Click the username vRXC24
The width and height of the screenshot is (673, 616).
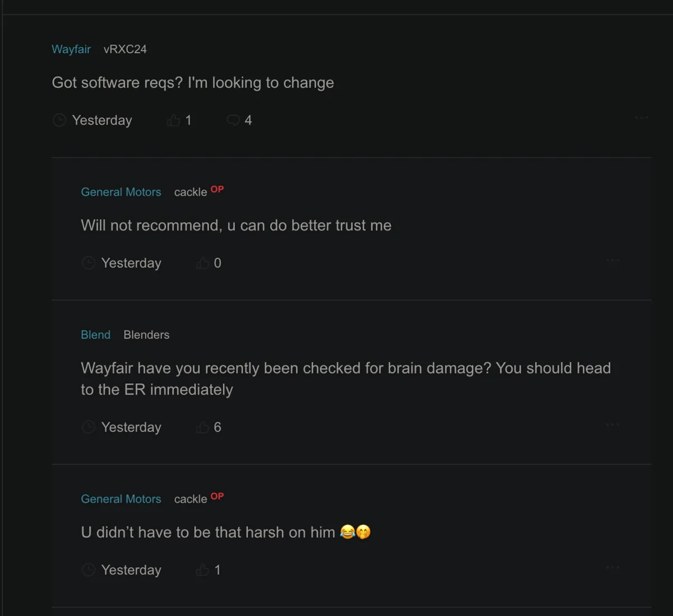pos(125,49)
